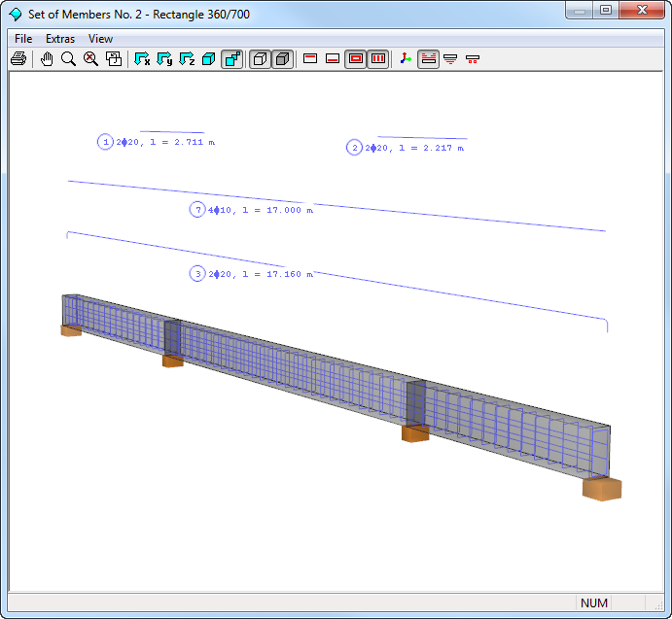
Task: Click rebar label 1 reading 2ϕ20, l = 2.711 m
Action: point(156,142)
